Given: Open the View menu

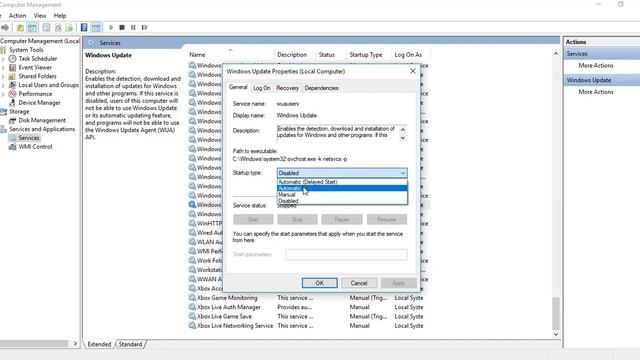Looking at the screenshot, I should 40,16.
